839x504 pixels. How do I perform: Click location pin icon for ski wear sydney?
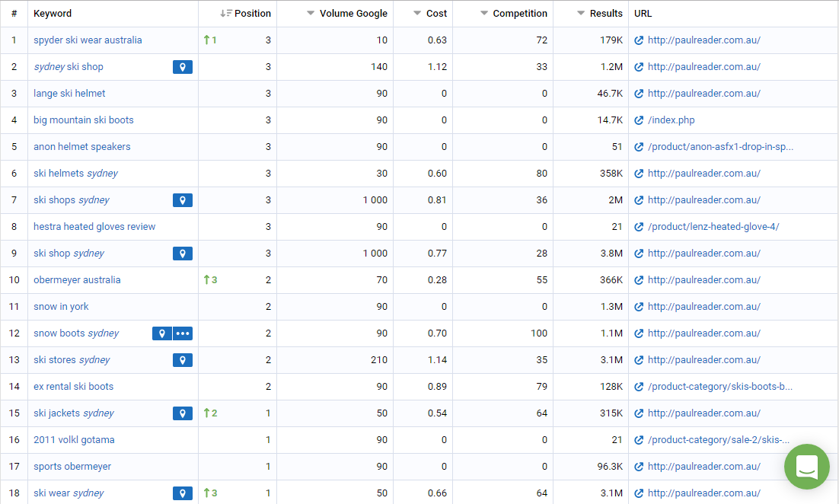[x=183, y=493]
